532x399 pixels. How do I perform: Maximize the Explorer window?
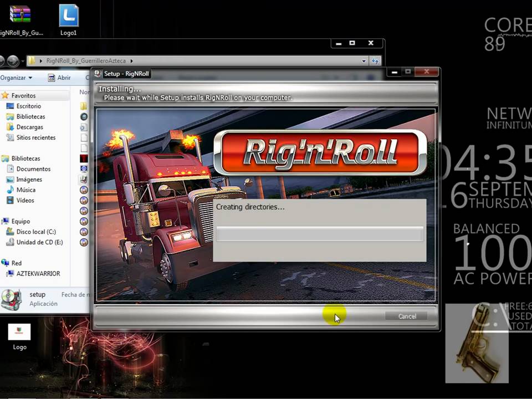352,43
